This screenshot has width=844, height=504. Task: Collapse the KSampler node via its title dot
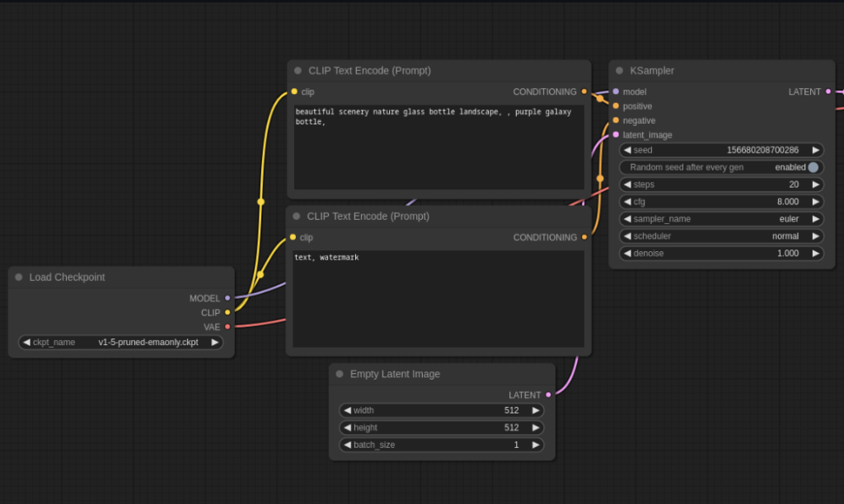tap(619, 71)
